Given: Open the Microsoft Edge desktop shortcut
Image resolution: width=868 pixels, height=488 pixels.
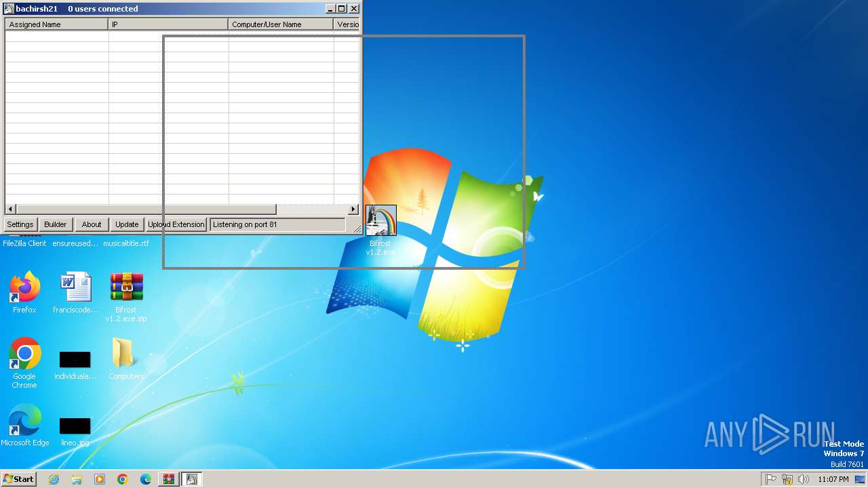Looking at the screenshot, I should tap(24, 425).
